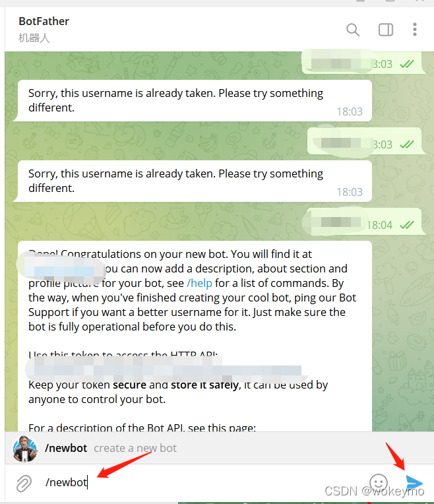Viewport: 434px width, 504px height.
Task: Open BotFather profile from the chat title
Action: tap(44, 21)
